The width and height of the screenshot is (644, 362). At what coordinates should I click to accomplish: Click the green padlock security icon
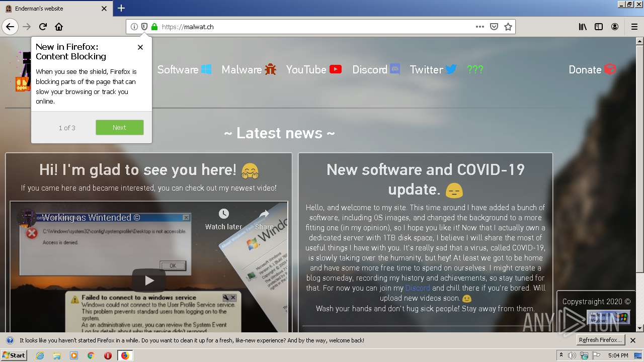(x=154, y=27)
